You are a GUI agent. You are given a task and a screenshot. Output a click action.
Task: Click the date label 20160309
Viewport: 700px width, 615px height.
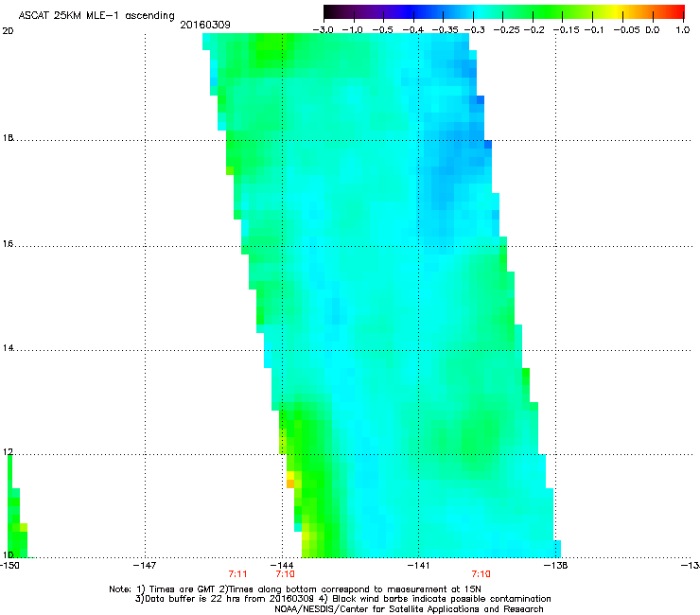point(205,25)
